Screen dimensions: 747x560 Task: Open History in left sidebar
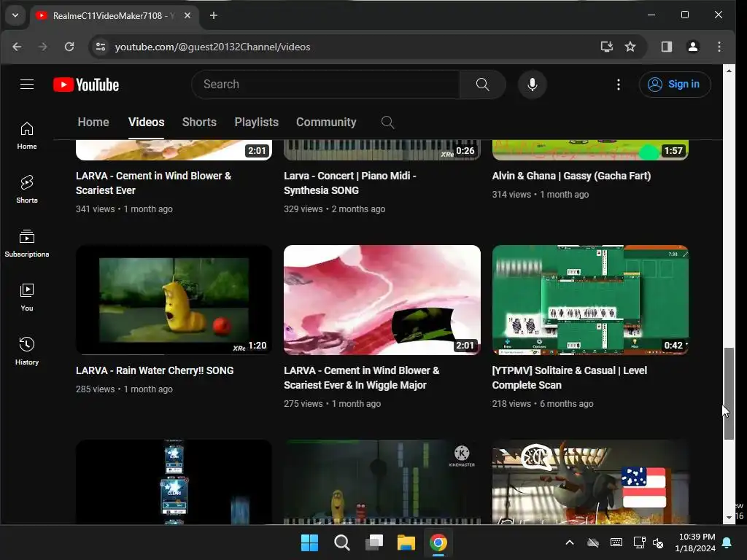(27, 351)
